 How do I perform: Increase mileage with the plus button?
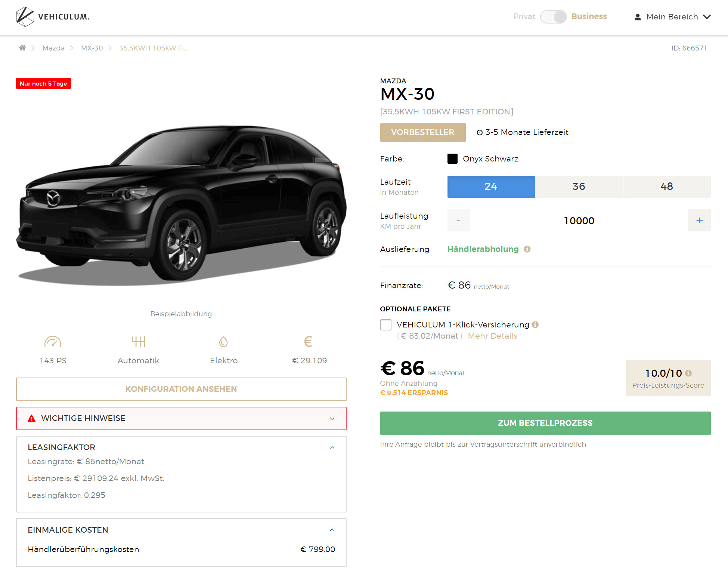[700, 220]
